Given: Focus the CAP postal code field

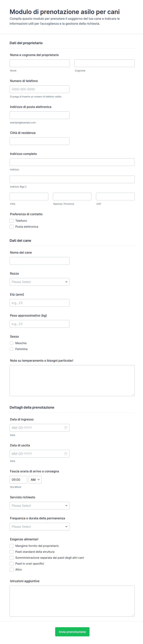Looking at the screenshot, I should [115, 196].
